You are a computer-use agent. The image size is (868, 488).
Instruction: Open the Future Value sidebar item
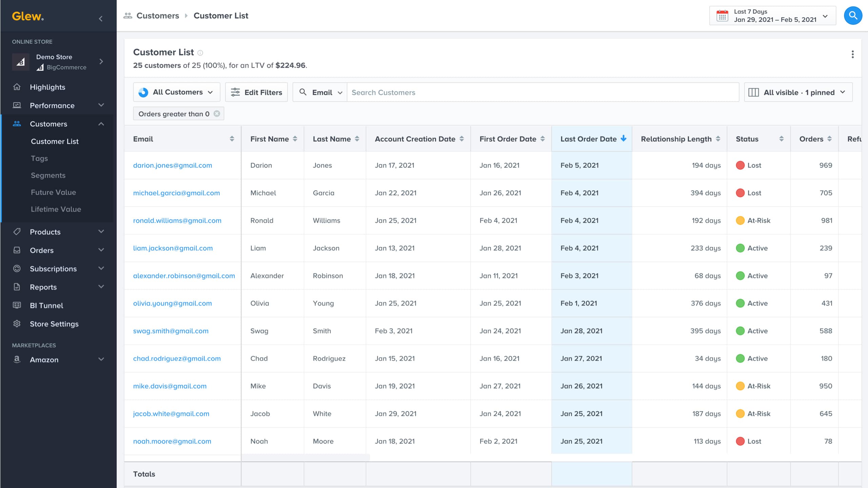click(x=53, y=192)
